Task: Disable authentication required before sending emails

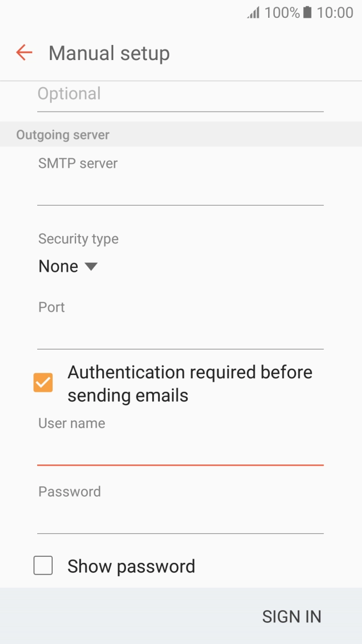Action: click(x=43, y=382)
